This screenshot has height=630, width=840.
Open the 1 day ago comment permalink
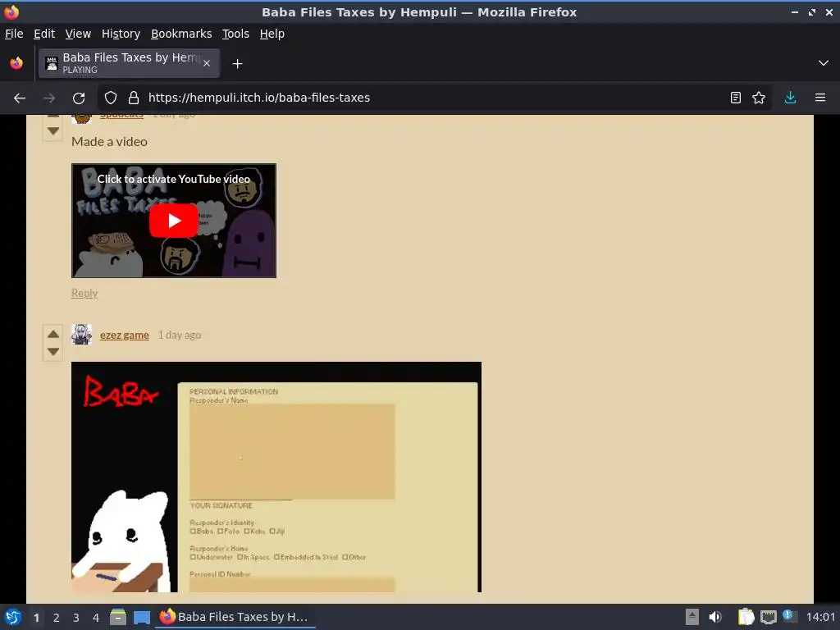coord(180,335)
